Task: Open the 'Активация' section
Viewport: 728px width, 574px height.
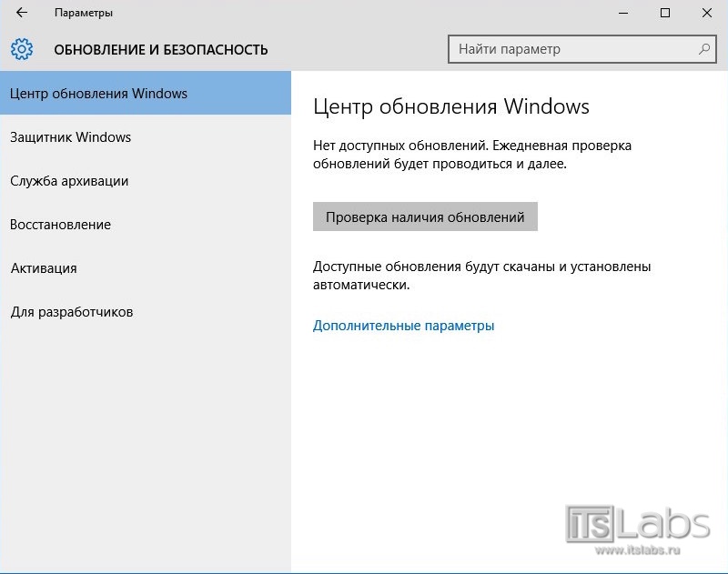Action: click(x=146, y=267)
